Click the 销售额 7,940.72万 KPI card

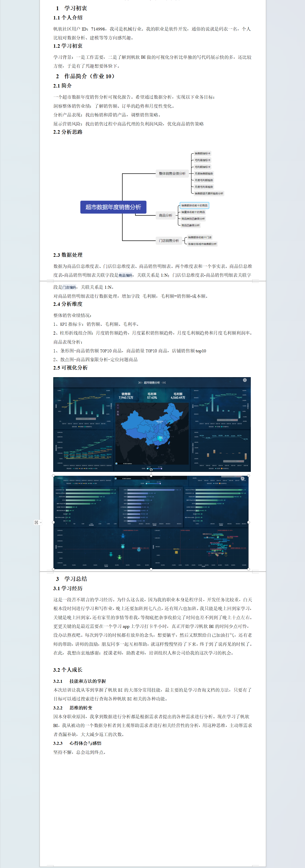coord(126,396)
